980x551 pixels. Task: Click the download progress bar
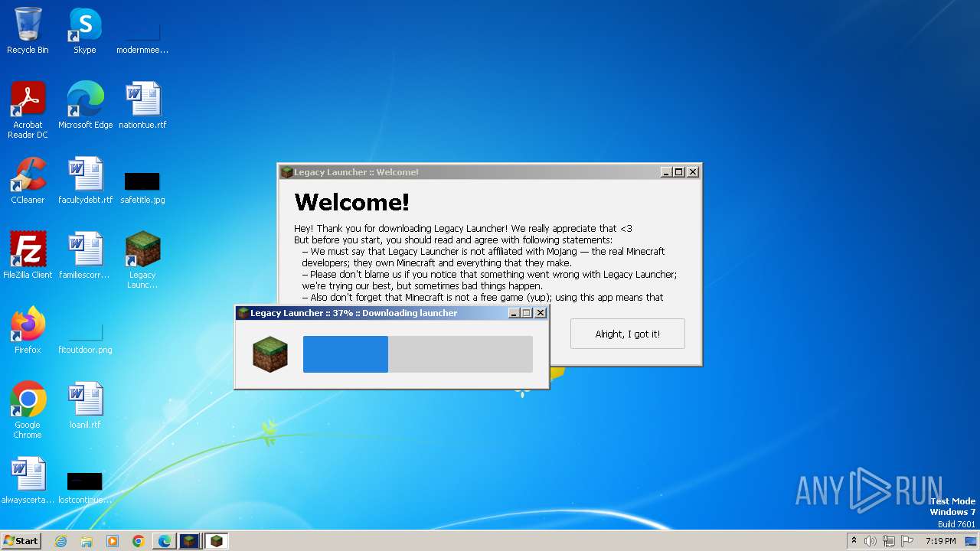coord(418,354)
